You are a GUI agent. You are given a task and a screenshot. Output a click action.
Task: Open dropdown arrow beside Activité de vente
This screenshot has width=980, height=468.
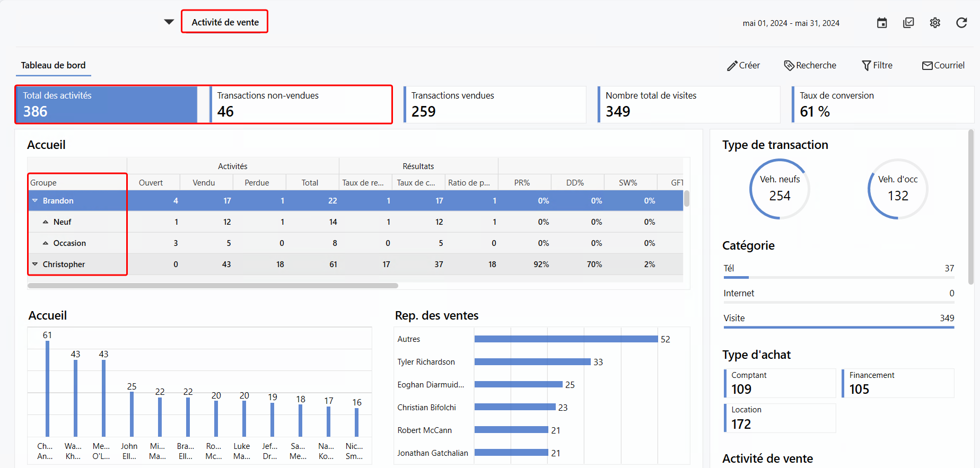pyautogui.click(x=169, y=22)
